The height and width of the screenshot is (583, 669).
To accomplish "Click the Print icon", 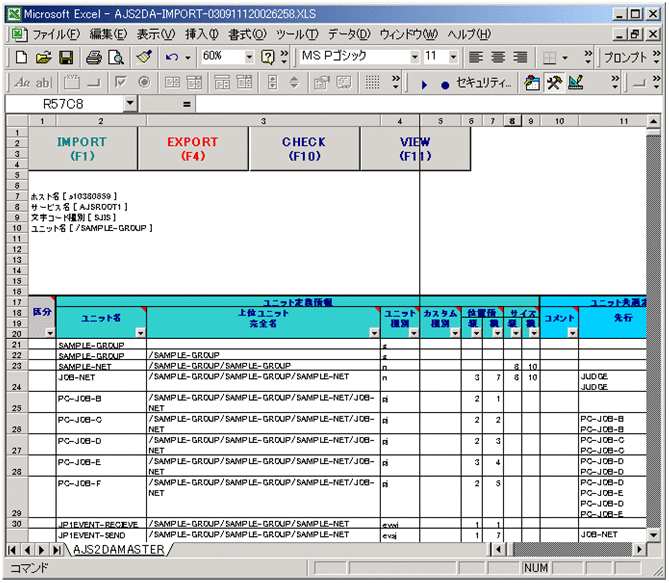I will 94,58.
